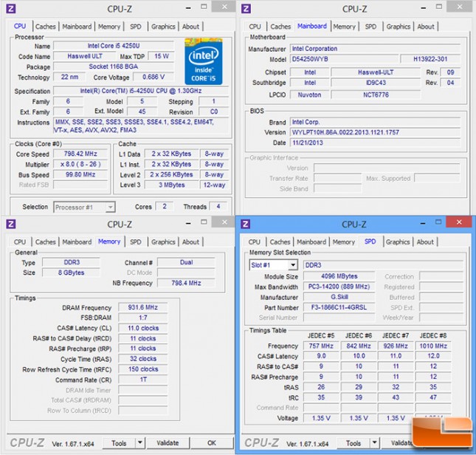The image size is (476, 455).
Task: Select the CPU tab in the Memory window
Action: (20, 242)
